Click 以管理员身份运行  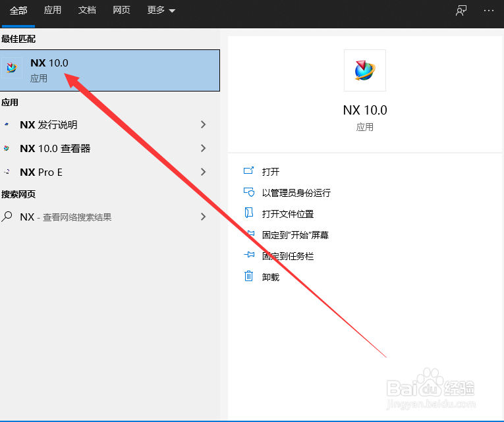tap(296, 193)
